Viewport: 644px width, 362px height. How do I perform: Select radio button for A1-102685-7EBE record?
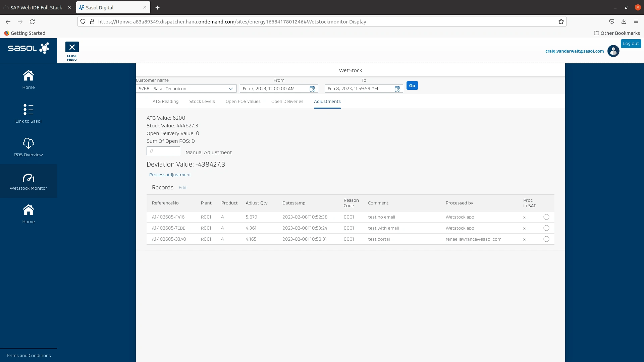pos(546,228)
